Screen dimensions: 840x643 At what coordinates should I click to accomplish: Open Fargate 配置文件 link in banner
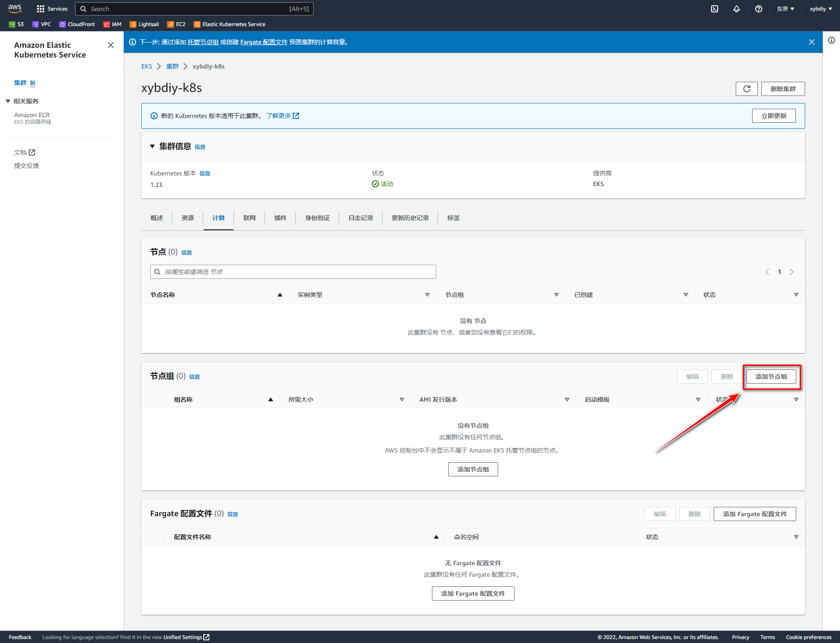coord(264,42)
